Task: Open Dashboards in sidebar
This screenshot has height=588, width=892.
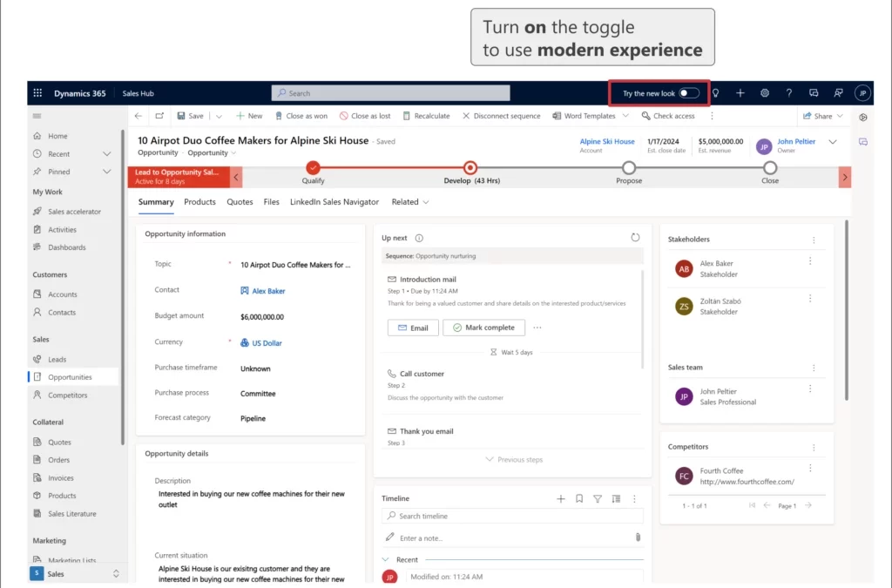Action: [66, 247]
